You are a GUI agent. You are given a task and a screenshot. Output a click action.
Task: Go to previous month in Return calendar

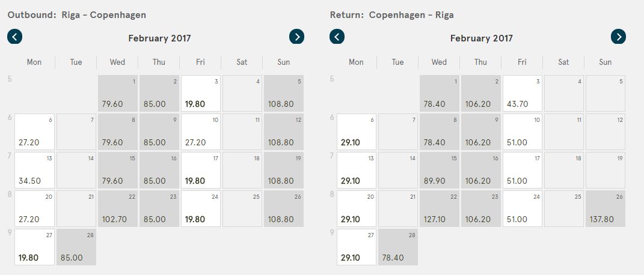pos(337,37)
